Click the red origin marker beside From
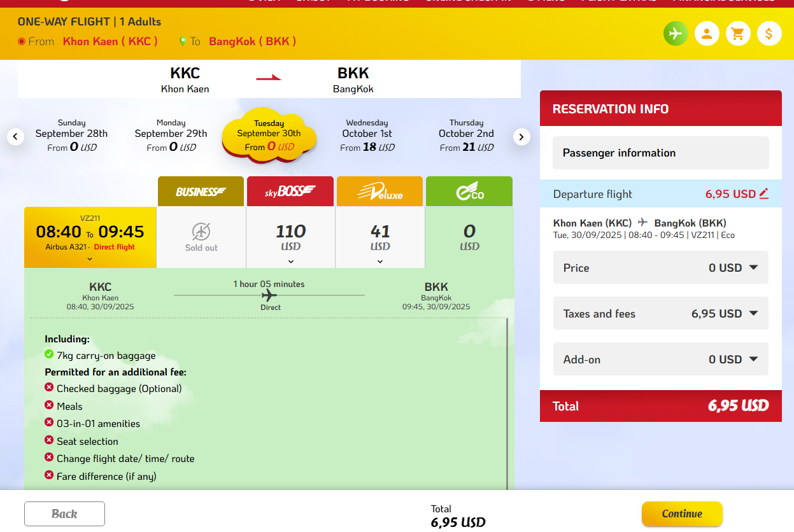This screenshot has width=794, height=532. [22, 41]
